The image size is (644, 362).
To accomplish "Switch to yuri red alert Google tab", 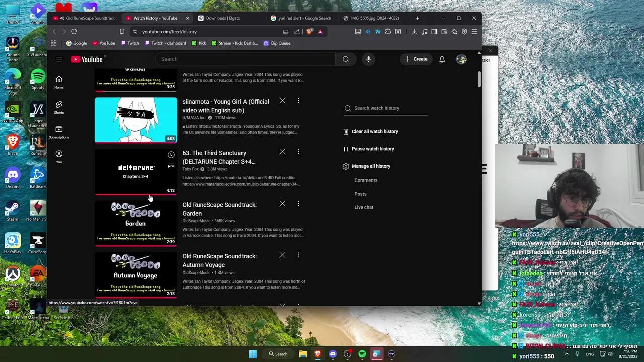I will [x=301, y=18].
